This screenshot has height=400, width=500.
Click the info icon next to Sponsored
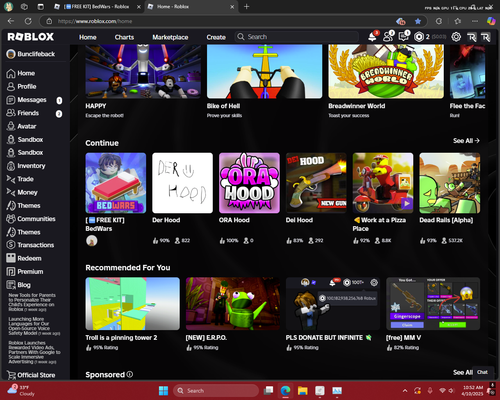130,374
